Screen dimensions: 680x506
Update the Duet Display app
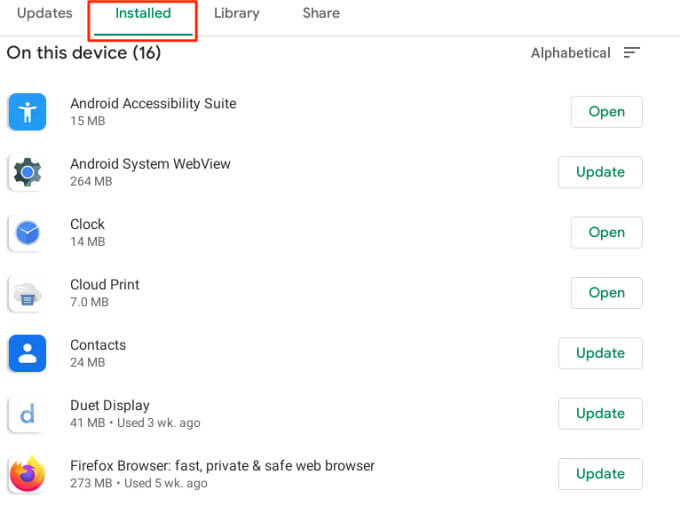click(x=600, y=413)
